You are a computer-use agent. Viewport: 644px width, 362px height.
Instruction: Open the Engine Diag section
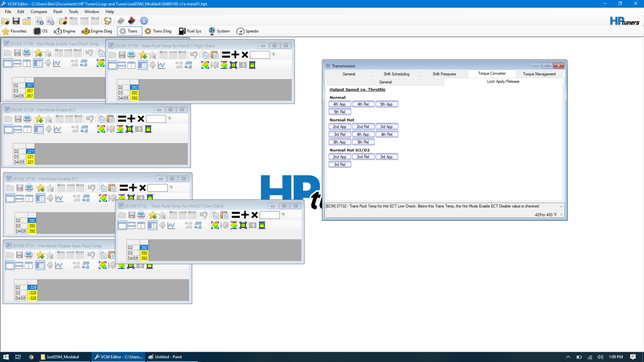pos(97,31)
